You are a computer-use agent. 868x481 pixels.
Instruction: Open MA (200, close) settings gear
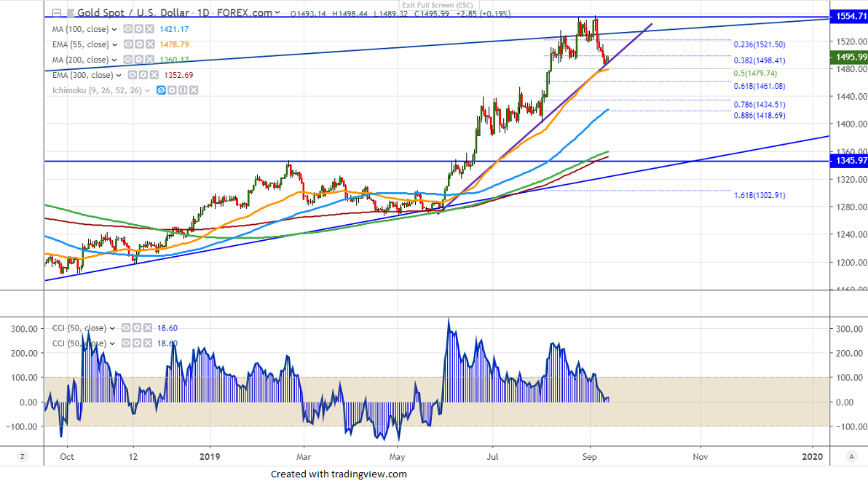(x=138, y=60)
